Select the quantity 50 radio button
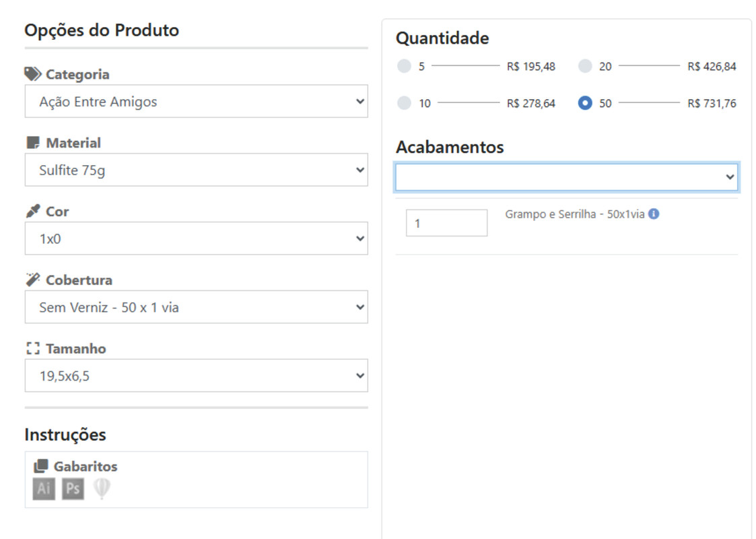 tap(585, 103)
